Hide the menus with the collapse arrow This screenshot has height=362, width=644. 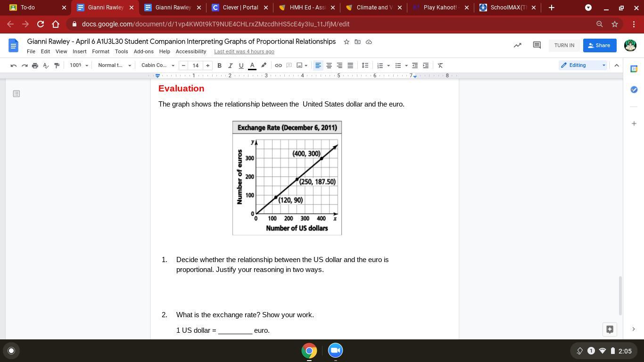[617, 66]
